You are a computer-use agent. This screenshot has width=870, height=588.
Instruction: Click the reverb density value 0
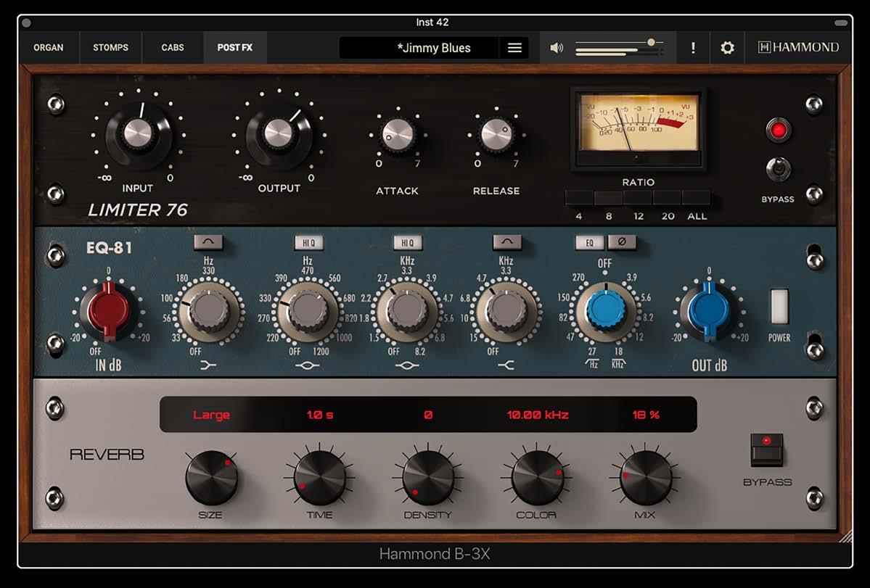(428, 415)
